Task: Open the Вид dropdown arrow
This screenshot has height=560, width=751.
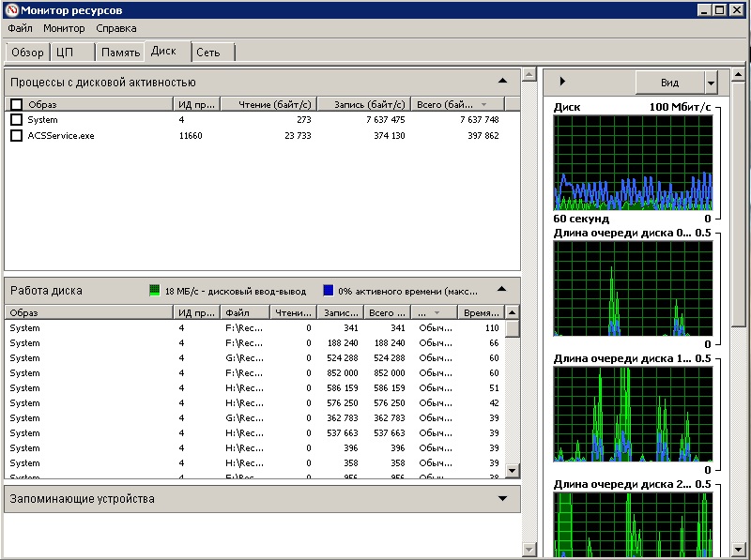Action: [711, 83]
